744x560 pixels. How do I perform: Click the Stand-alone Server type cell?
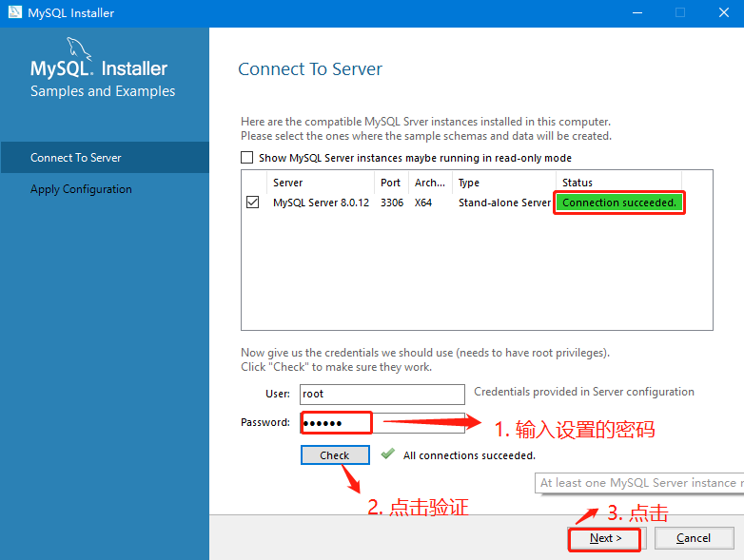point(504,203)
